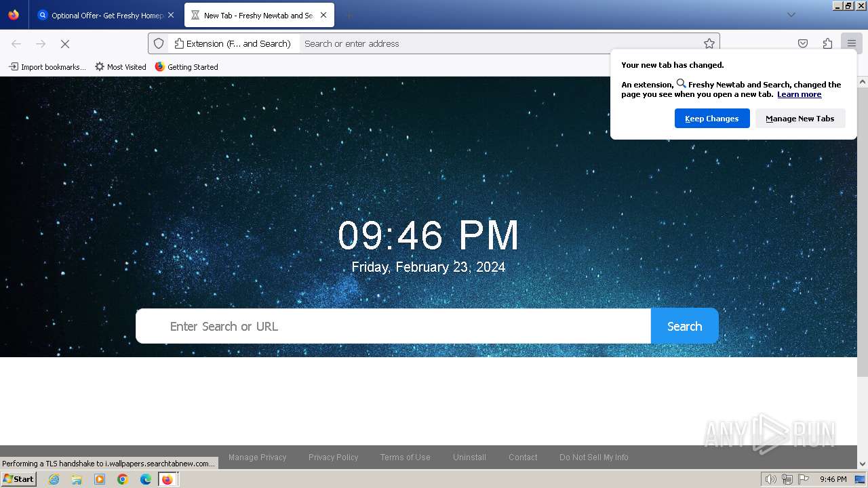This screenshot has width=868, height=488.
Task: Click the Enter Search or URL box
Action: (x=393, y=326)
